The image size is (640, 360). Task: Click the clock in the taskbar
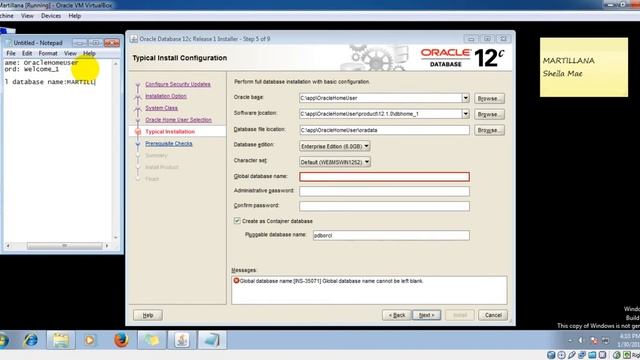click(629, 340)
